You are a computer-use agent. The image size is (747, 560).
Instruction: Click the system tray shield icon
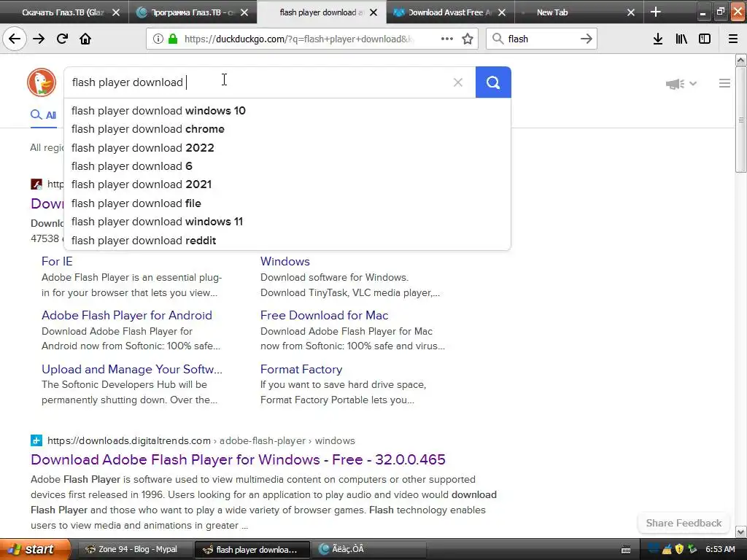679,549
